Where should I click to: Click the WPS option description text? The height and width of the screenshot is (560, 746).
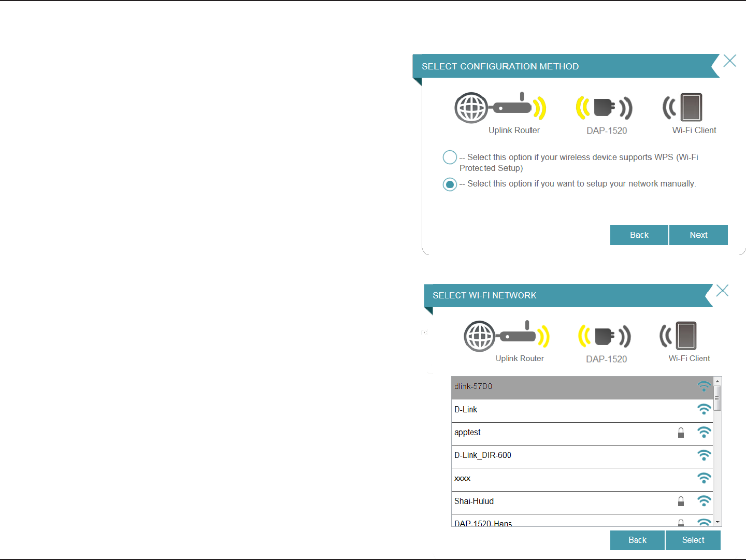click(x=579, y=163)
